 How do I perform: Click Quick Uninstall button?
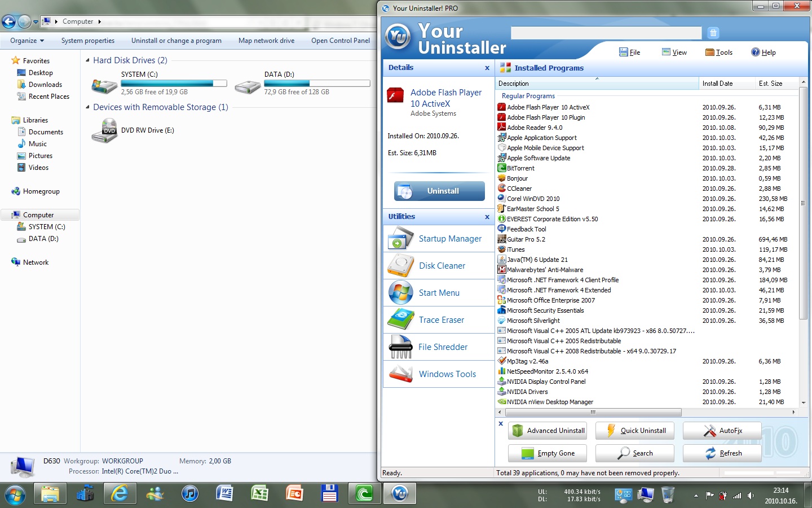pyautogui.click(x=635, y=431)
